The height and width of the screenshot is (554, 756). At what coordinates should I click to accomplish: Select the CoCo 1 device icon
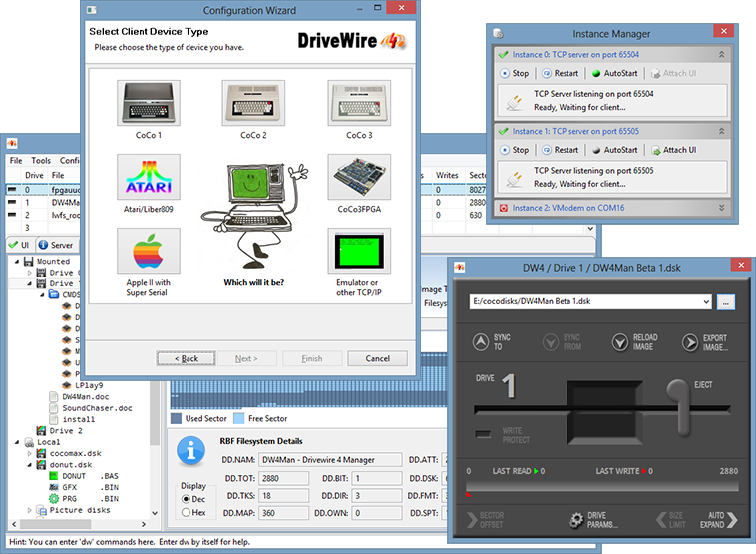point(149,103)
